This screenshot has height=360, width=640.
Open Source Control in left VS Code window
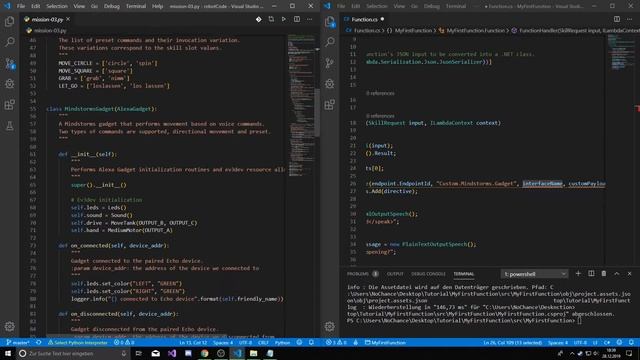[x=9, y=63]
